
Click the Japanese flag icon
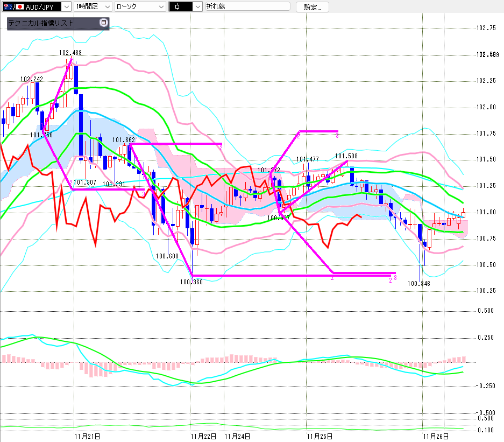(20, 7)
